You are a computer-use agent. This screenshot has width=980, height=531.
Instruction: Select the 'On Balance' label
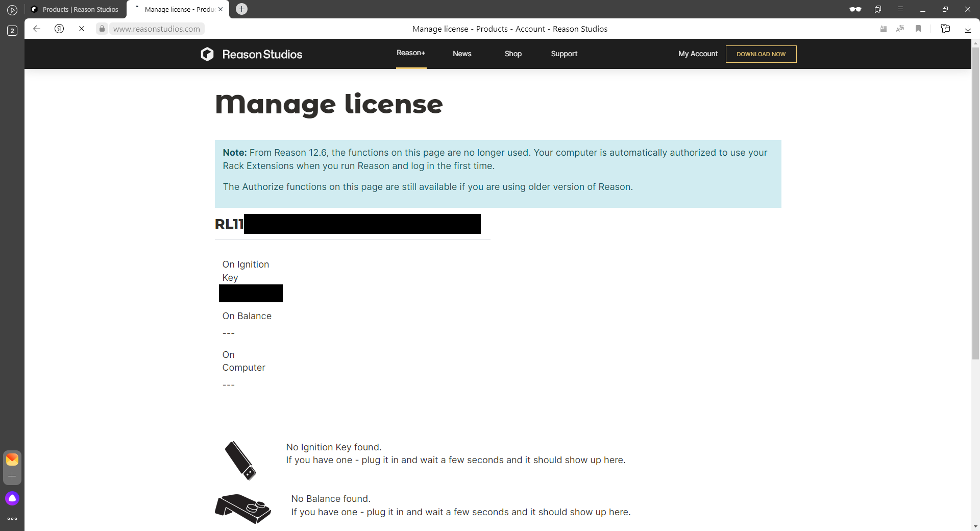[x=247, y=316]
